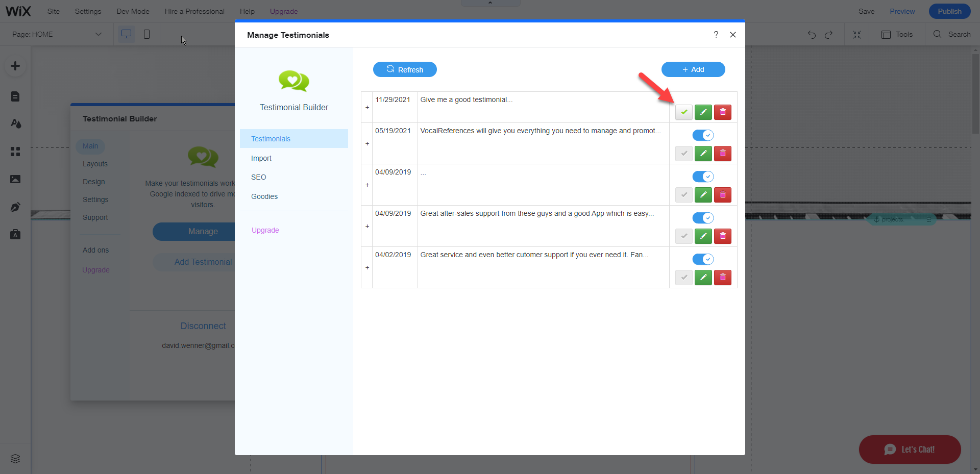980x474 pixels.
Task: Open the Help menu
Action: (x=247, y=11)
